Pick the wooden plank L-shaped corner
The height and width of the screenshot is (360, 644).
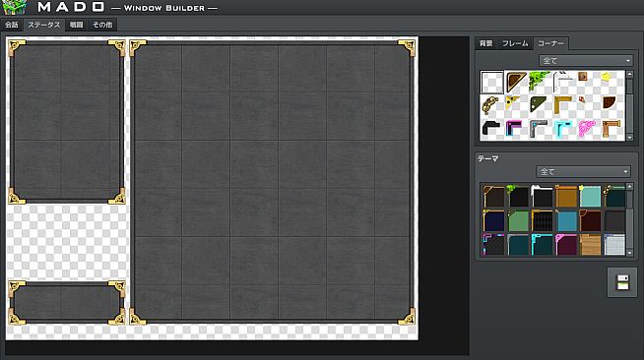[611, 129]
